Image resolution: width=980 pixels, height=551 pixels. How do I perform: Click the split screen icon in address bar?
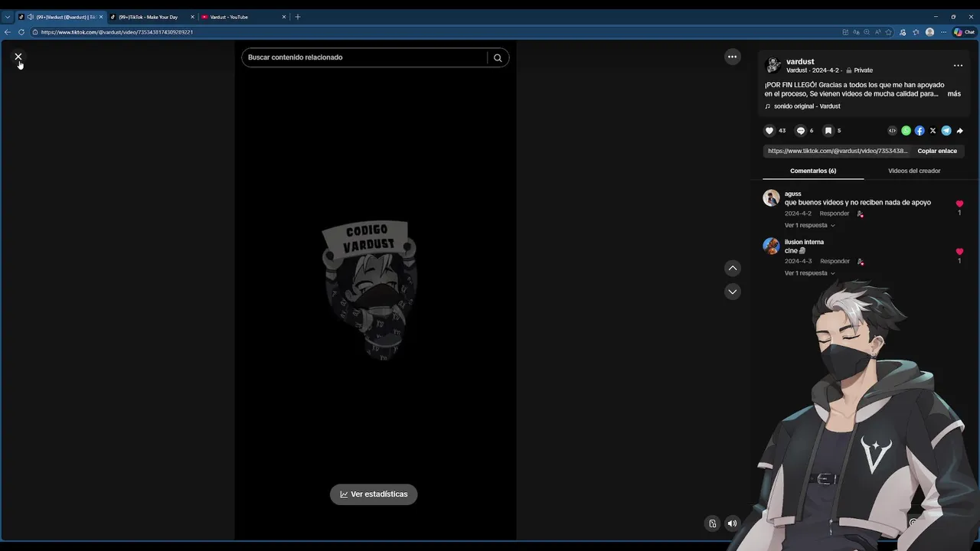(x=845, y=32)
